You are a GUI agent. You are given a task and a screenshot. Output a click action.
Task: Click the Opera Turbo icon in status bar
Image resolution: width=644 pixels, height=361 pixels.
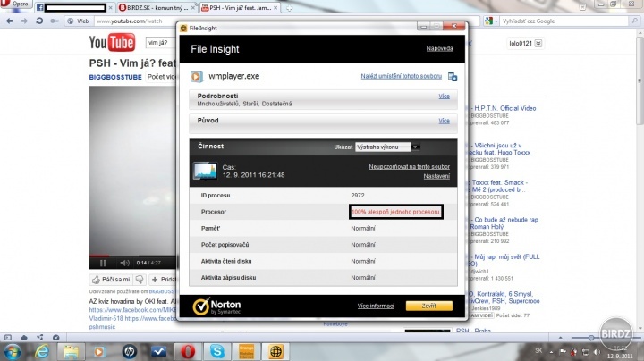[55, 337]
